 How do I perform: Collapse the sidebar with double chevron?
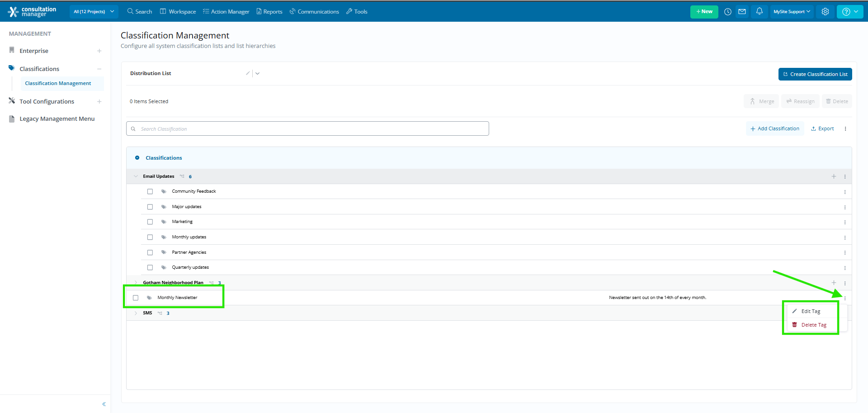click(104, 404)
